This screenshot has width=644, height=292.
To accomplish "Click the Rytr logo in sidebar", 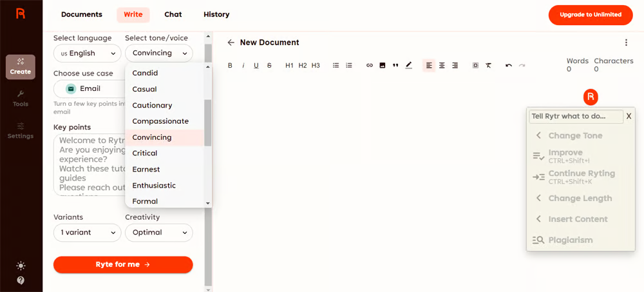I will coord(21,14).
